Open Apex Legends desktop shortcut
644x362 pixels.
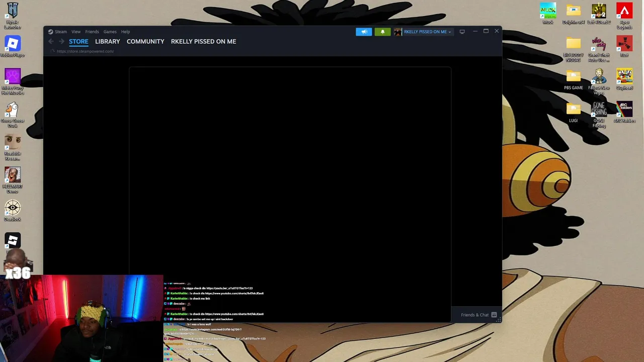click(x=624, y=16)
